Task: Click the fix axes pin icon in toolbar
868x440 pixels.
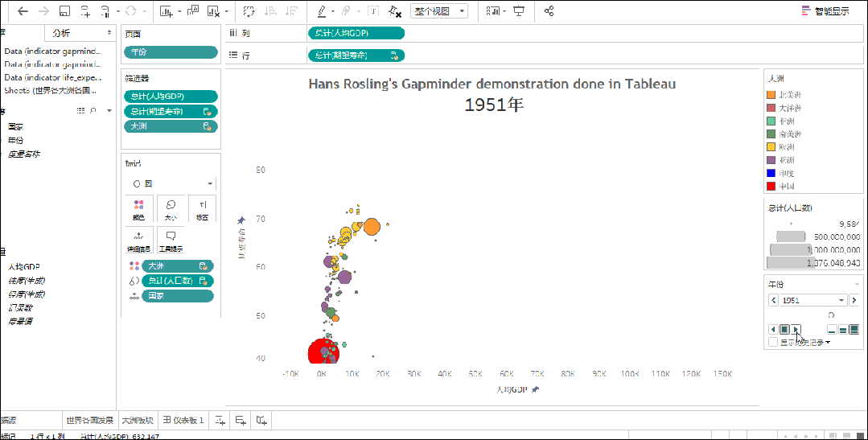Action: 395,11
